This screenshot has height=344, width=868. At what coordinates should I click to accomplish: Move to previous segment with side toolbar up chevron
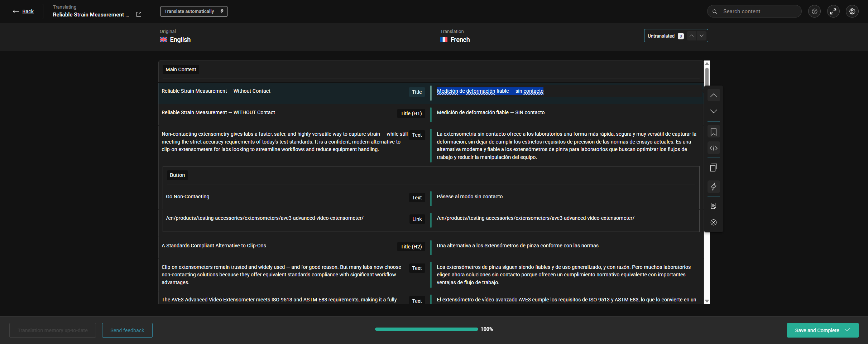click(713, 96)
